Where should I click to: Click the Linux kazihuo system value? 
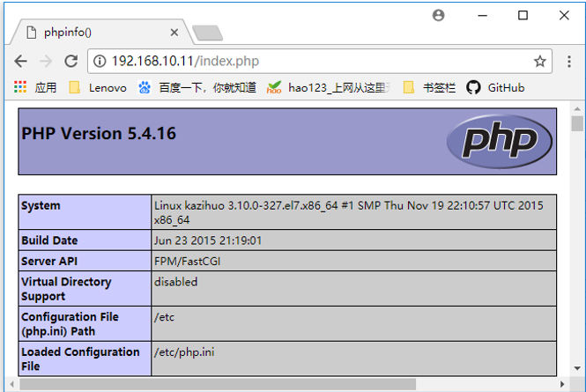pos(349,212)
